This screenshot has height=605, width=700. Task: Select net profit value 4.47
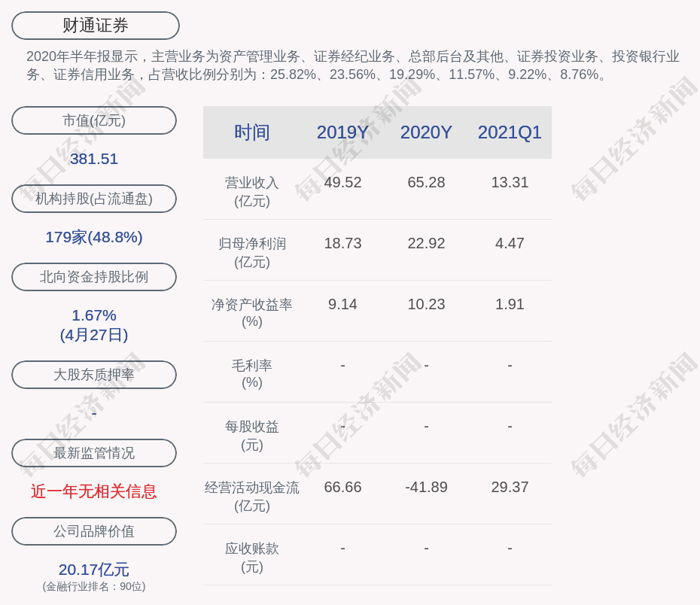(x=510, y=243)
